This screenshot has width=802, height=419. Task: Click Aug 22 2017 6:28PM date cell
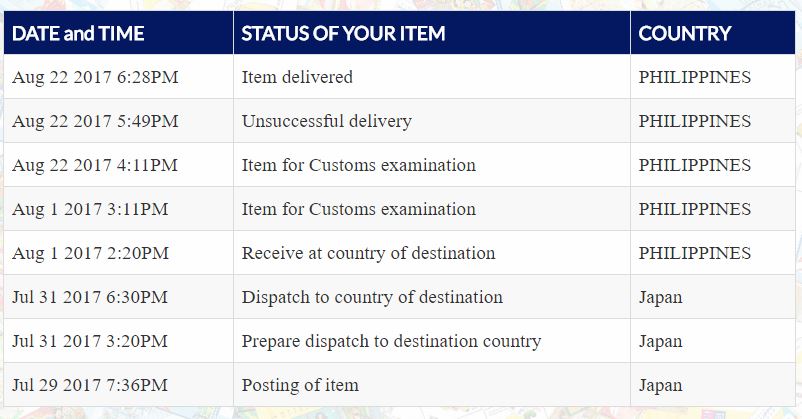tap(96, 77)
